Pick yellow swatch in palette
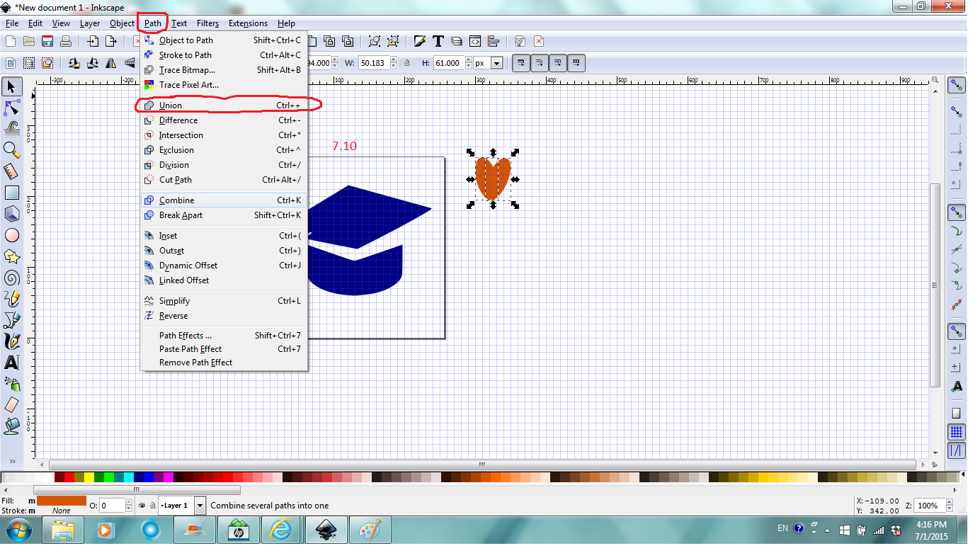 [x=89, y=478]
